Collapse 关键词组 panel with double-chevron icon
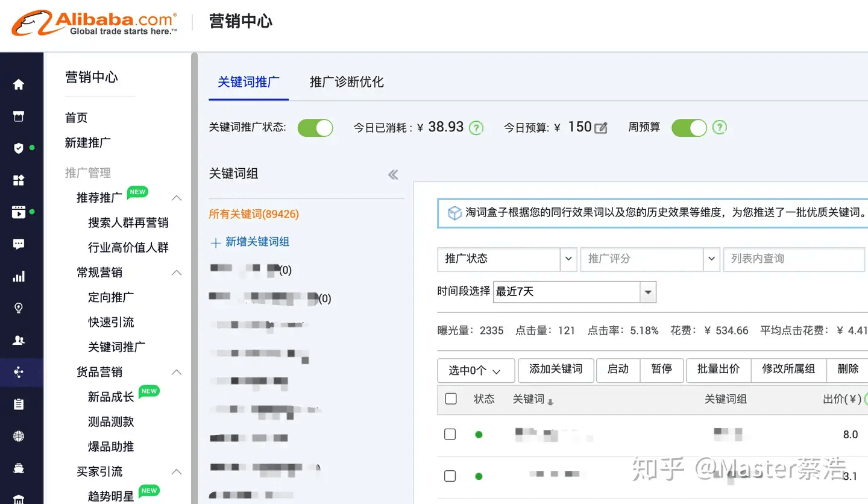This screenshot has height=504, width=868. (393, 175)
